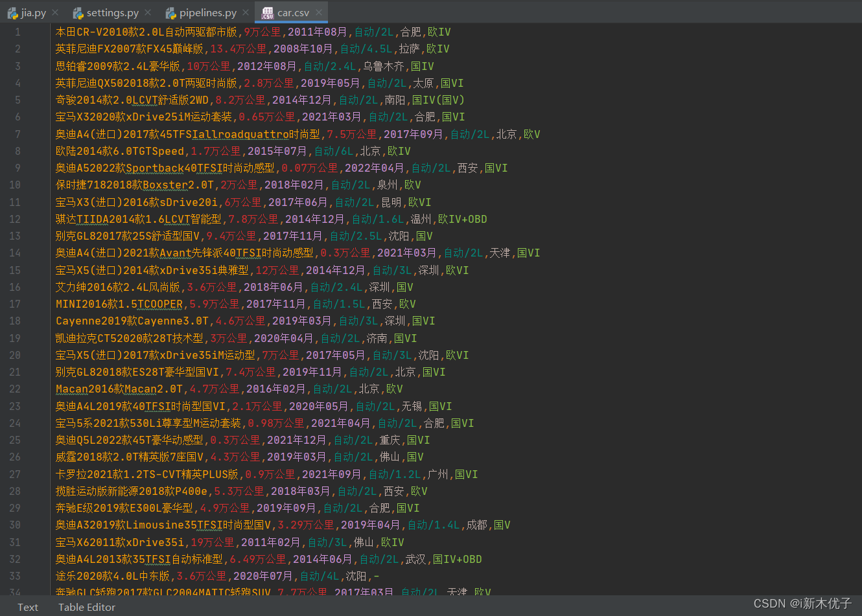Screen dimensions: 862x616
Task: Close the jia.py tab
Action: pyautogui.click(x=55, y=12)
